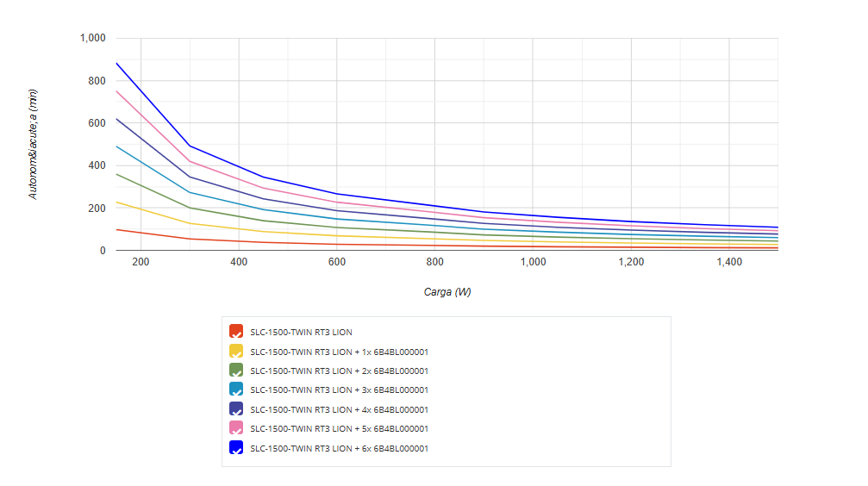The image size is (868, 486).
Task: Hide the green 2x 6B4BL000001 series
Action: 236,371
